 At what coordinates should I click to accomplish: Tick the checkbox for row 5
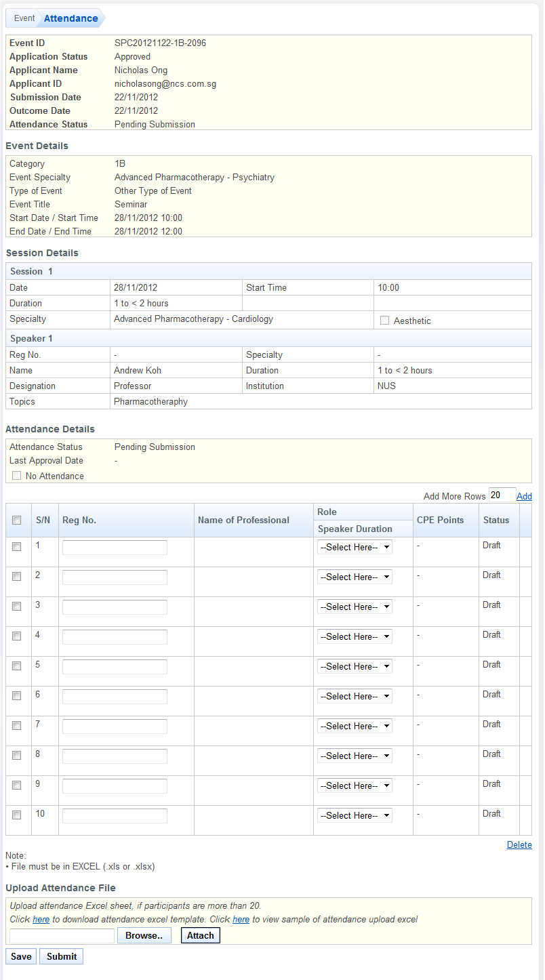pos(17,666)
